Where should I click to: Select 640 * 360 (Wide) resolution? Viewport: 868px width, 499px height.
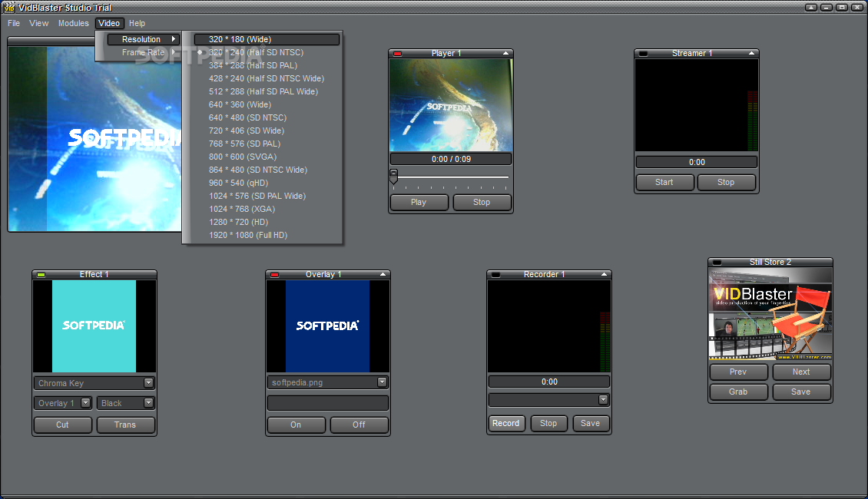pyautogui.click(x=267, y=104)
